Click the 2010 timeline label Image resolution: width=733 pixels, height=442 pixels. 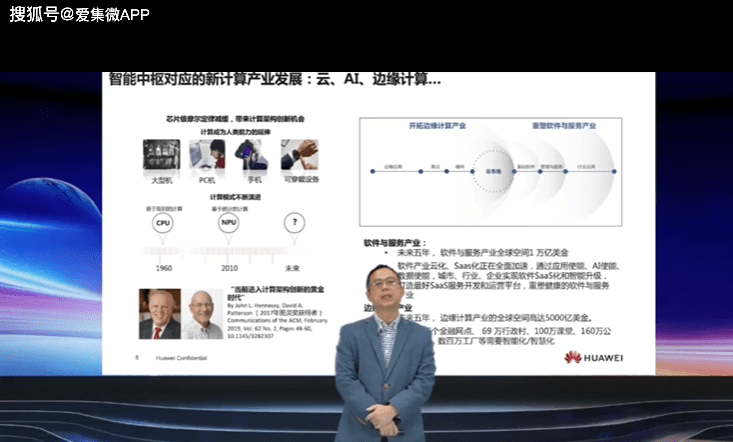[x=229, y=268]
